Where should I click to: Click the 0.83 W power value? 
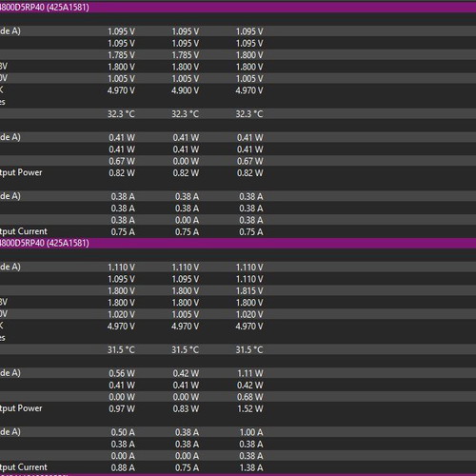pyautogui.click(x=186, y=408)
